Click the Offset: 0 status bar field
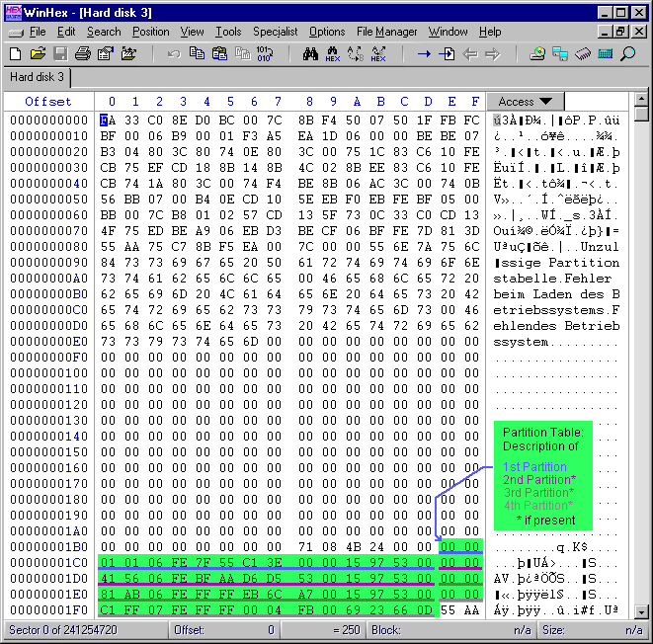This screenshot has width=653, height=644. (225, 630)
